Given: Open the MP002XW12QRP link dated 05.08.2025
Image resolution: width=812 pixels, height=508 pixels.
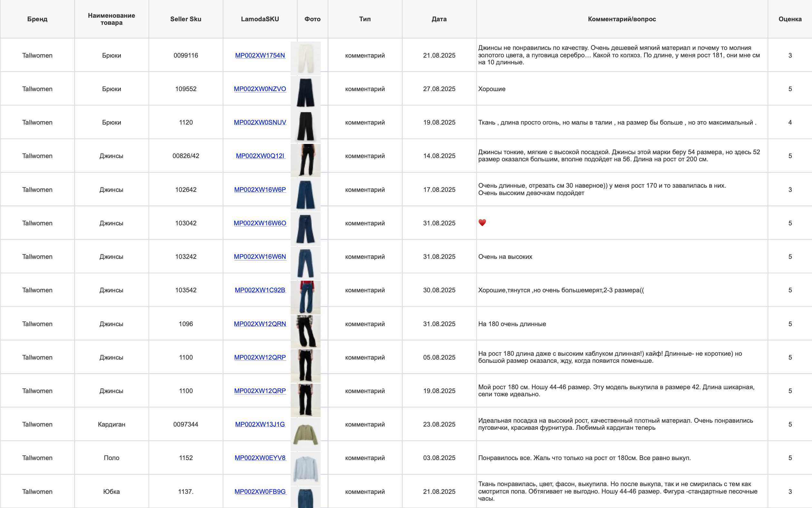Looking at the screenshot, I should point(260,357).
